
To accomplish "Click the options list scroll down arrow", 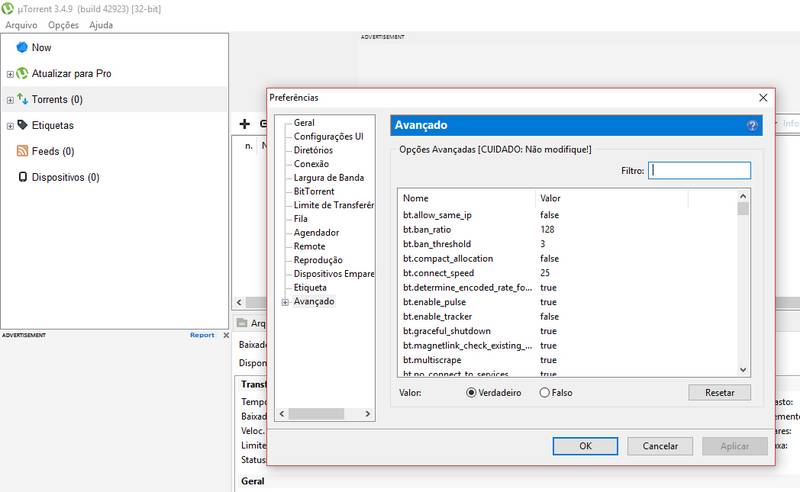I will (x=743, y=370).
